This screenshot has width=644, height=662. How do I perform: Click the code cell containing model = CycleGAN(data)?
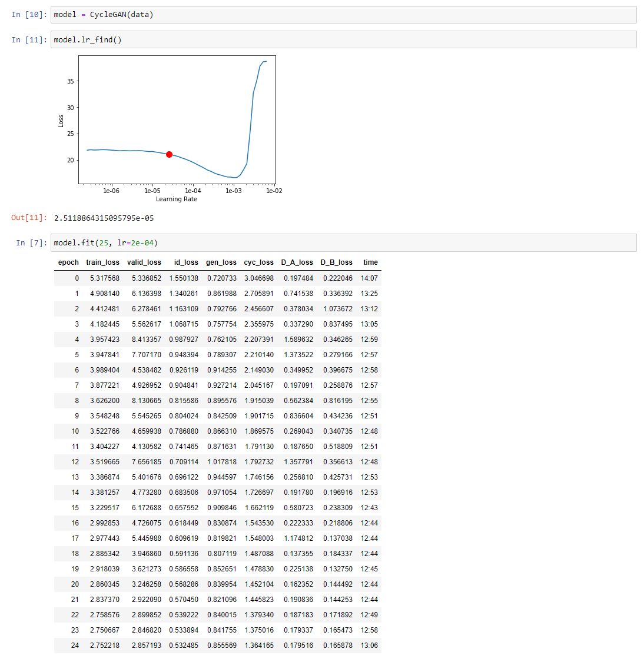click(343, 15)
